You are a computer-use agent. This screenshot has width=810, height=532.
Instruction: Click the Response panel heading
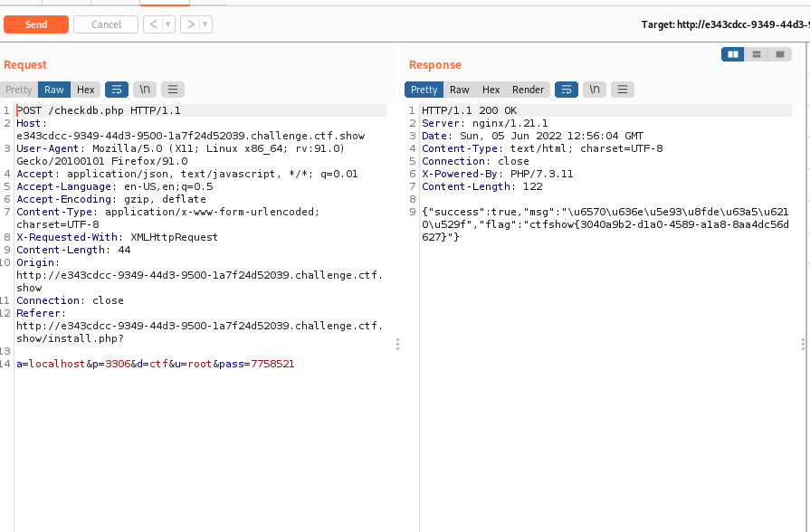[x=435, y=64]
